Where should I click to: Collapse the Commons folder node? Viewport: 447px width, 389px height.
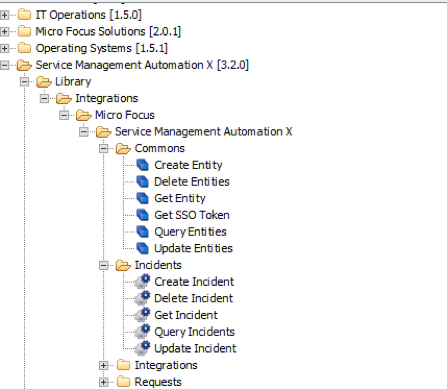[104, 148]
